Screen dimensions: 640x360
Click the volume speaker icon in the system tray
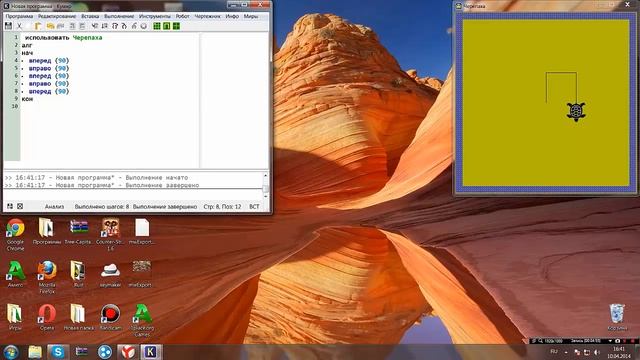tap(597, 352)
